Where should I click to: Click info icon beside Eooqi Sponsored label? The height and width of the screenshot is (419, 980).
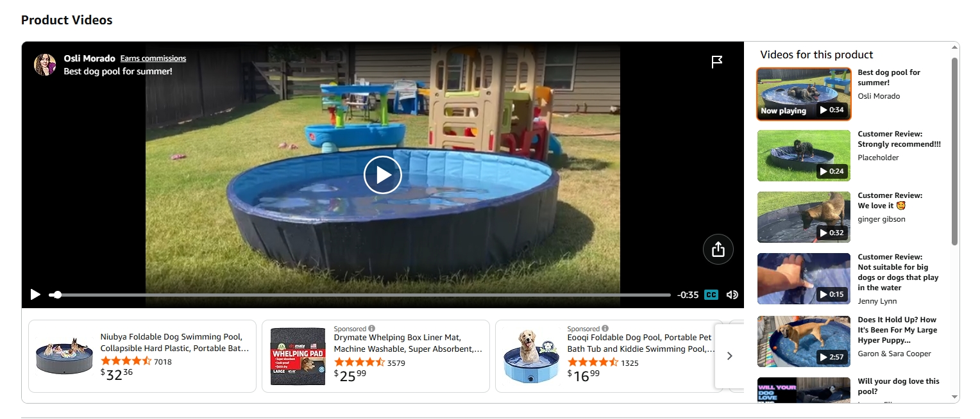[605, 329]
